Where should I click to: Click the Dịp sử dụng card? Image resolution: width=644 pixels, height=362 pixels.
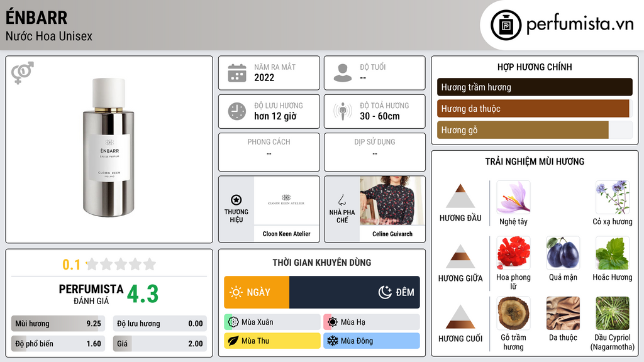coord(375,152)
